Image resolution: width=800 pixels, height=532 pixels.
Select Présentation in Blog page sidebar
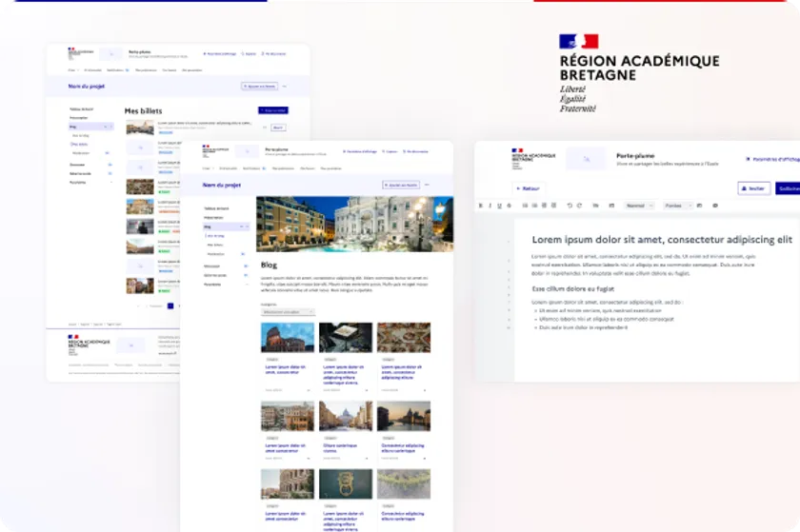(x=213, y=217)
